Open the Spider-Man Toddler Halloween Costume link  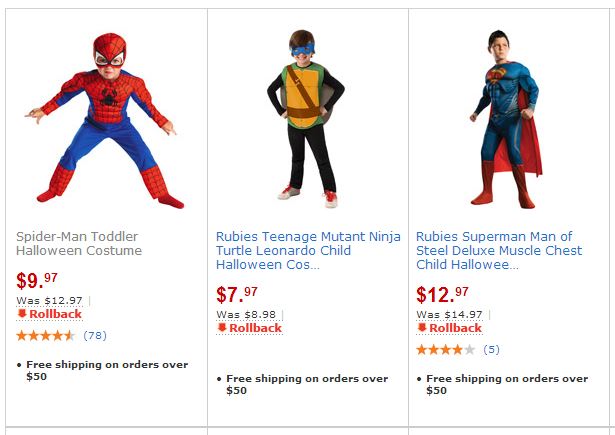point(79,243)
